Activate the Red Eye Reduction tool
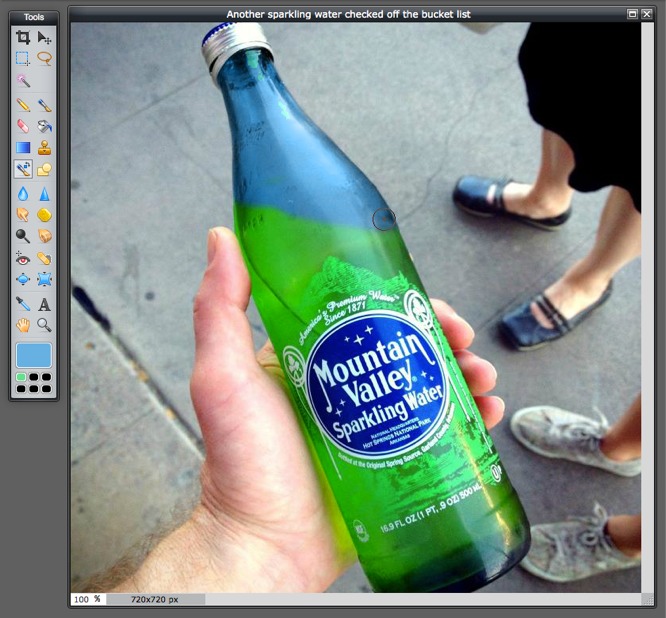666x618 pixels. click(23, 258)
